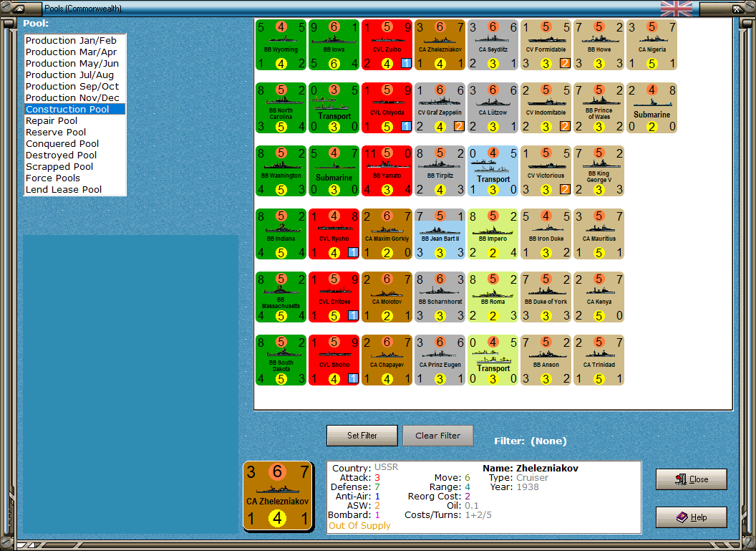756x551 pixels.
Task: Select the tan Commonwealth Submarine counter
Action: (652, 108)
